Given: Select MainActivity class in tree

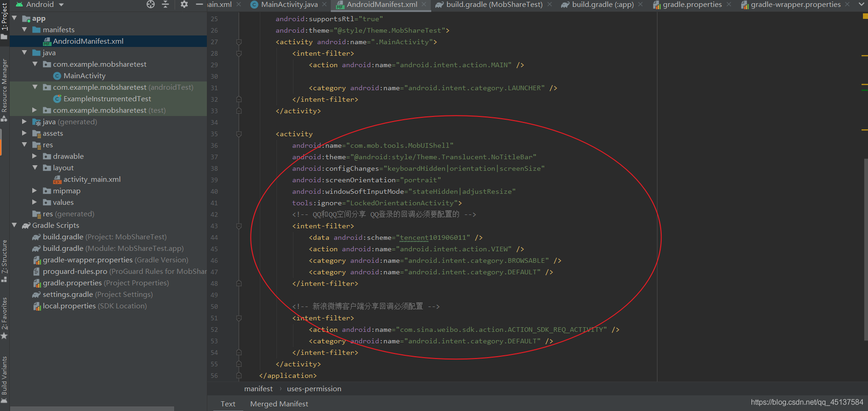Looking at the screenshot, I should tap(84, 75).
